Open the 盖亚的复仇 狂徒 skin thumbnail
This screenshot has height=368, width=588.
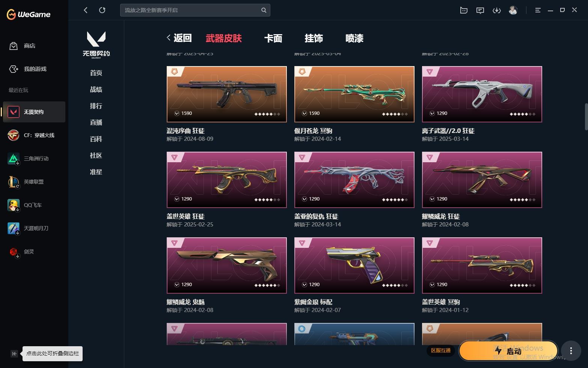click(x=354, y=180)
